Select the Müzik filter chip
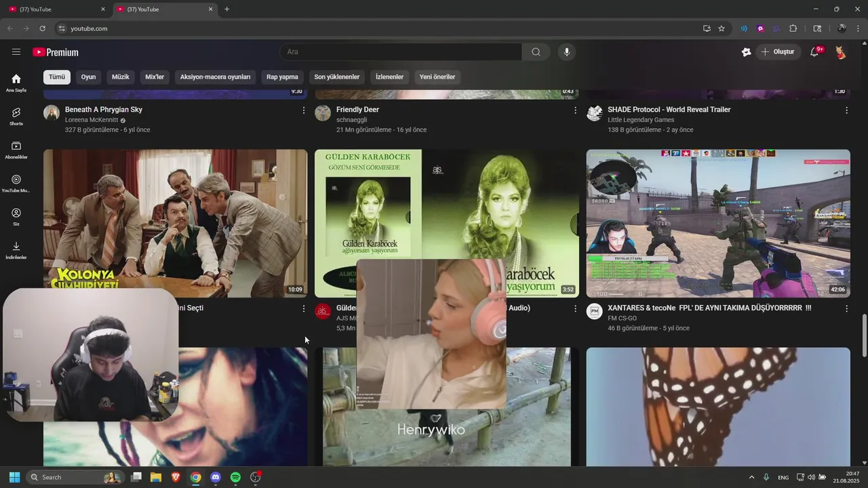Screen dimensions: 868x488 pos(120,77)
